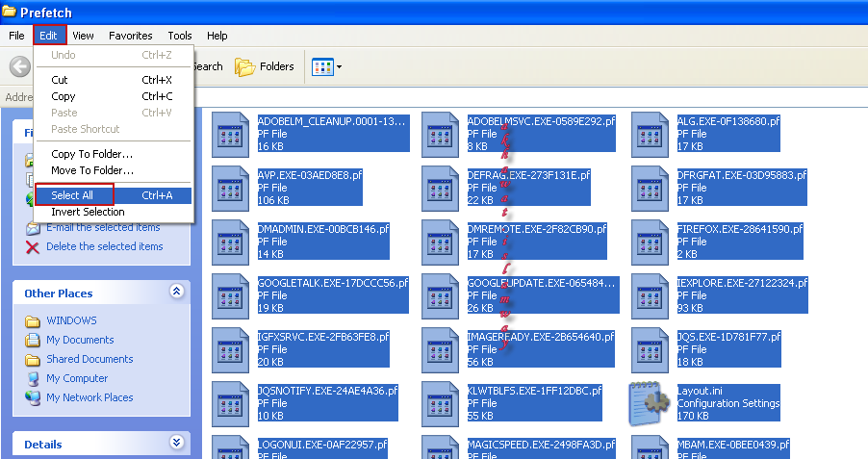Expand the Details panel
This screenshot has width=868, height=459.
[x=177, y=443]
